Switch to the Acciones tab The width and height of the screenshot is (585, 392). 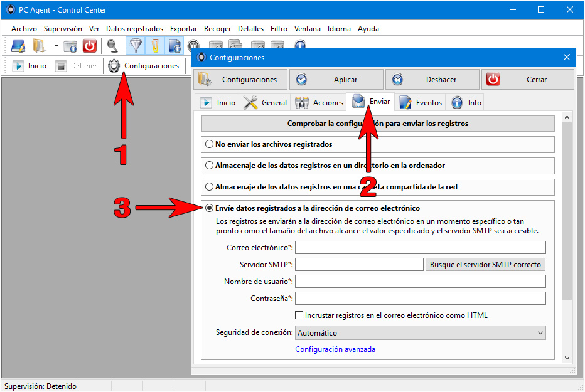pyautogui.click(x=319, y=102)
